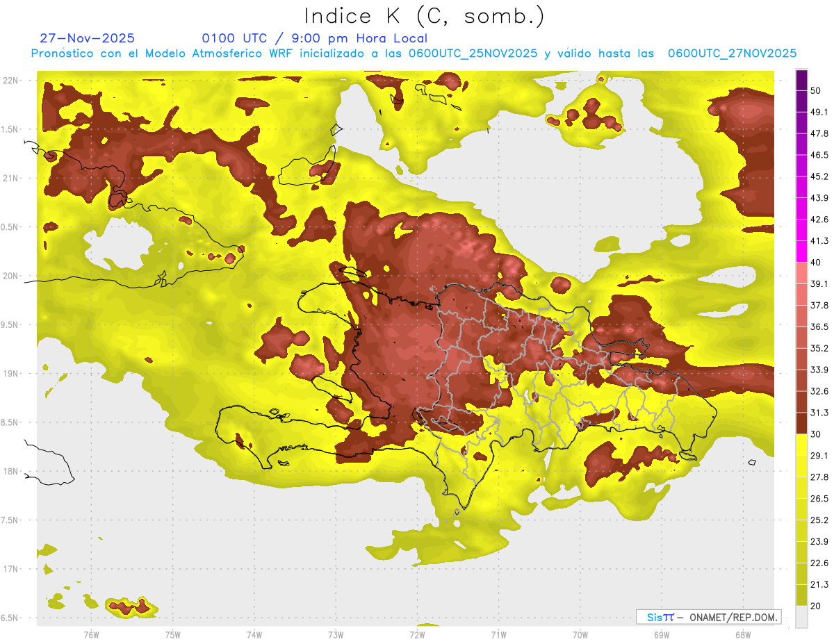834x644 pixels.
Task: Click the colorbar value '40'
Action: pyautogui.click(x=816, y=263)
